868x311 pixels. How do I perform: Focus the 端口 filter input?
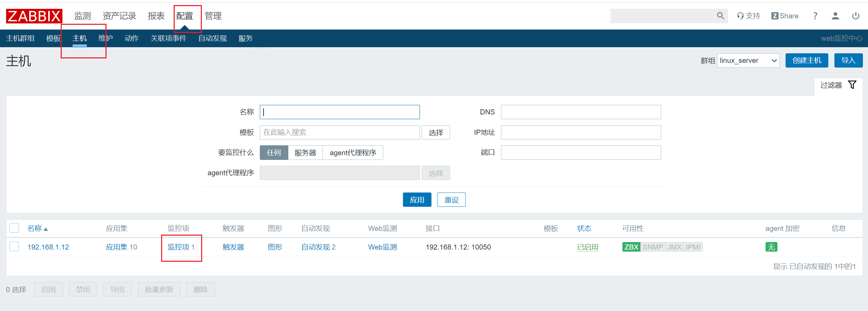coord(581,152)
